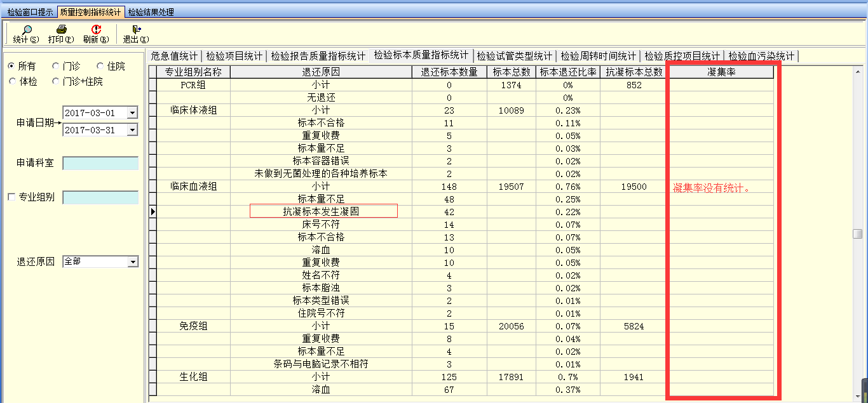
Task: Click the 专业组别名称 column header
Action: (193, 72)
